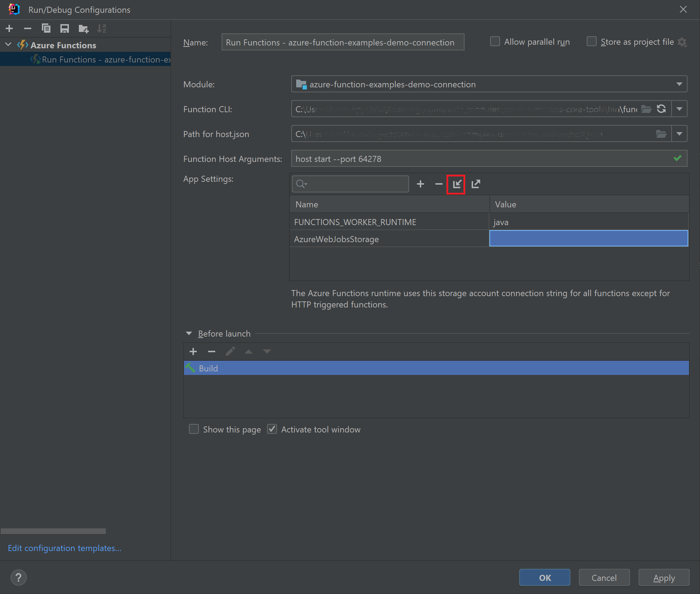Image resolution: width=700 pixels, height=594 pixels.
Task: Save the current run configuration
Action: pos(65,28)
